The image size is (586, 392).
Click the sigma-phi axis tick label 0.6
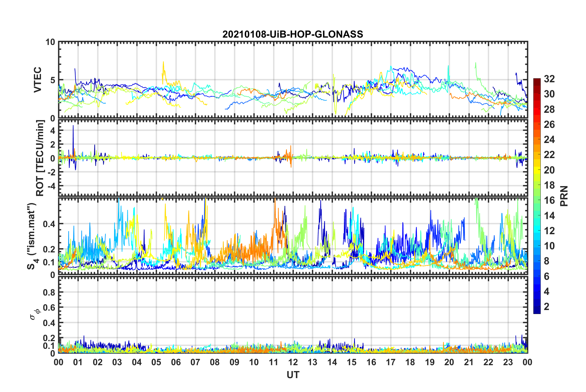[49, 308]
